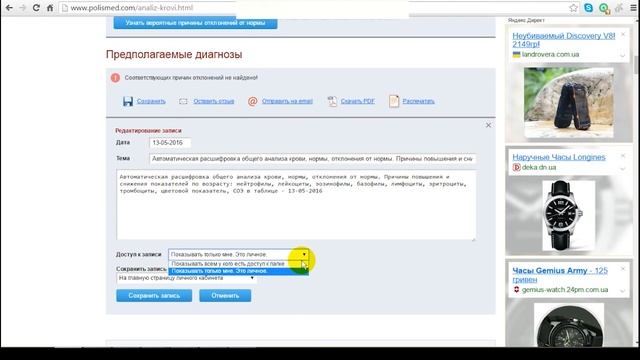The height and width of the screenshot is (360, 640).
Task: Expand Longines ad options chevron
Action: [623, 168]
